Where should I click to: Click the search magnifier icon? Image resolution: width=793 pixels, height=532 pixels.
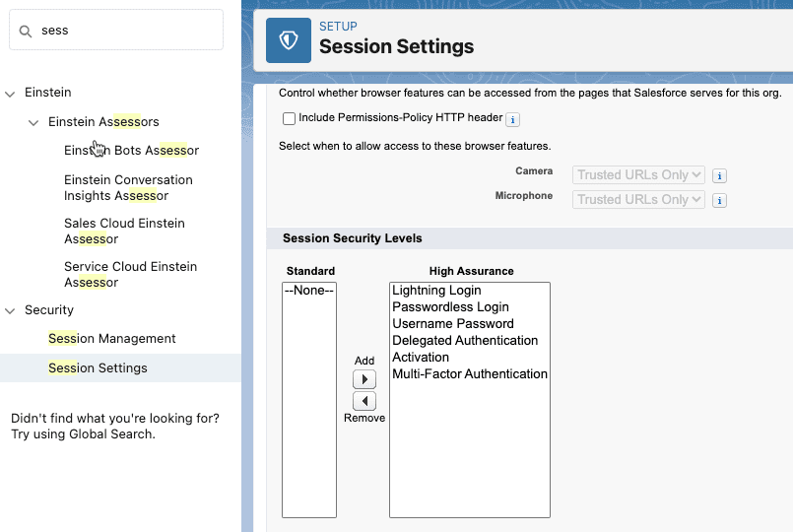tap(26, 31)
